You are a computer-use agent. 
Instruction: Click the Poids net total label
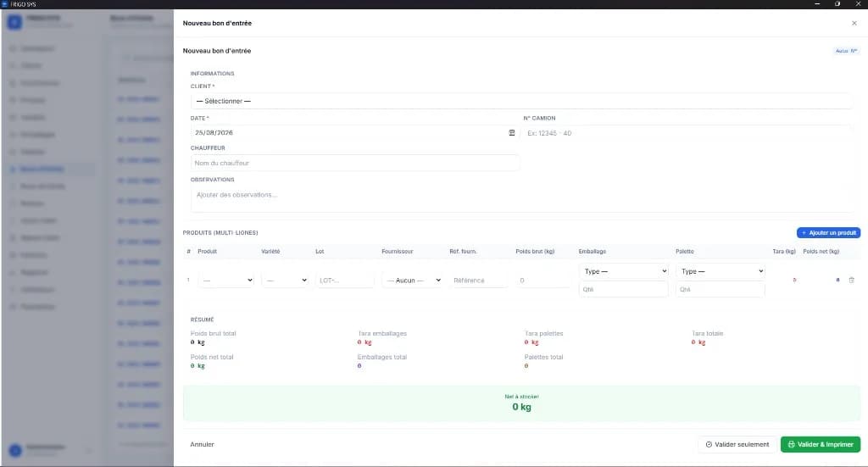point(212,357)
